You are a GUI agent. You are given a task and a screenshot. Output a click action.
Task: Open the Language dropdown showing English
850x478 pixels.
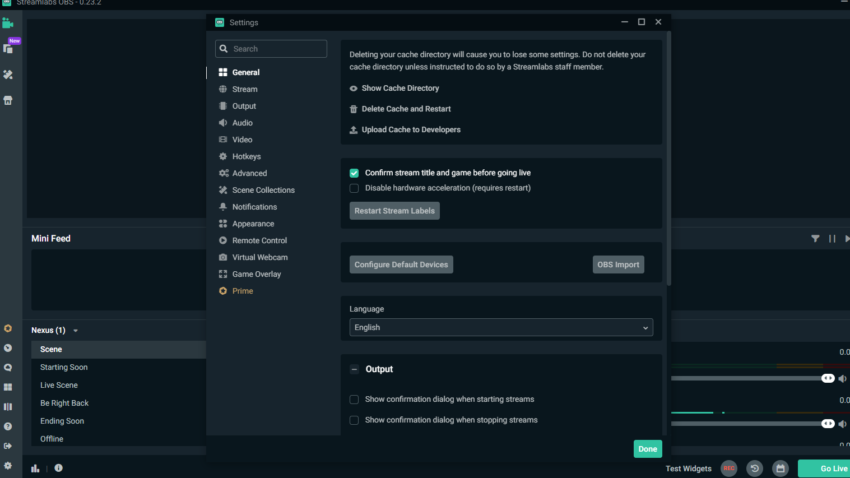click(x=501, y=327)
